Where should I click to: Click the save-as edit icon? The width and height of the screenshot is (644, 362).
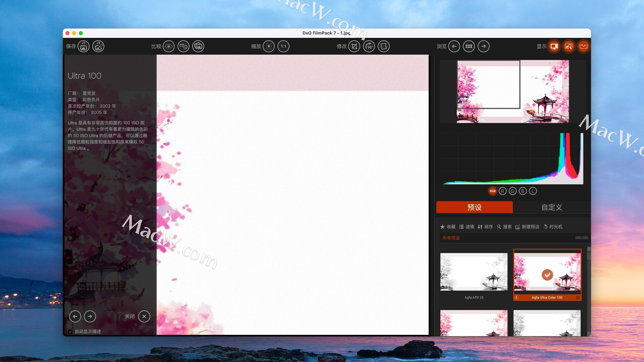tap(98, 46)
